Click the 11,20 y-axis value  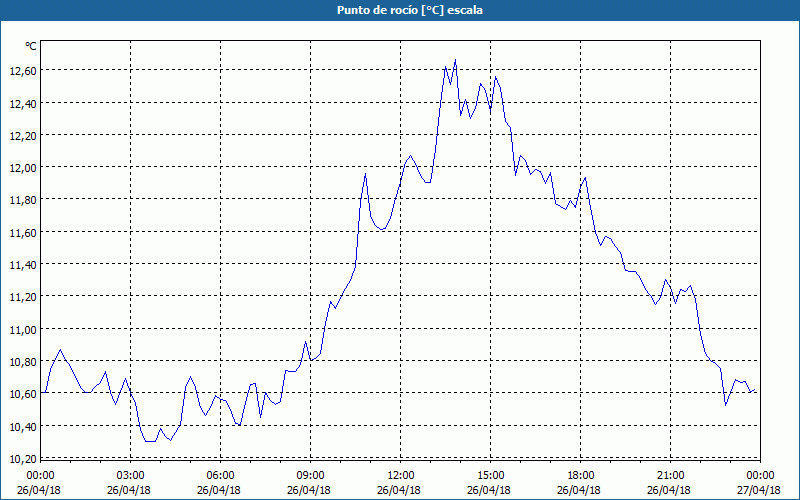tap(23, 297)
